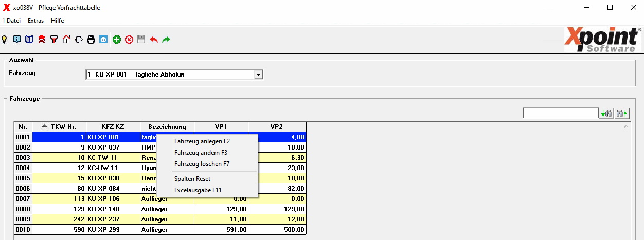
Task: Click the floppy disk save icon
Action: pyautogui.click(x=141, y=39)
